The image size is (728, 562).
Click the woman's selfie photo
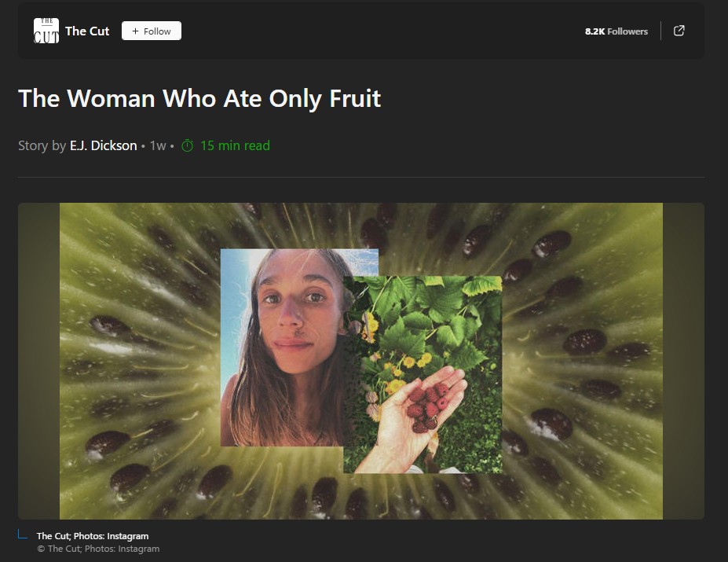[x=282, y=347]
